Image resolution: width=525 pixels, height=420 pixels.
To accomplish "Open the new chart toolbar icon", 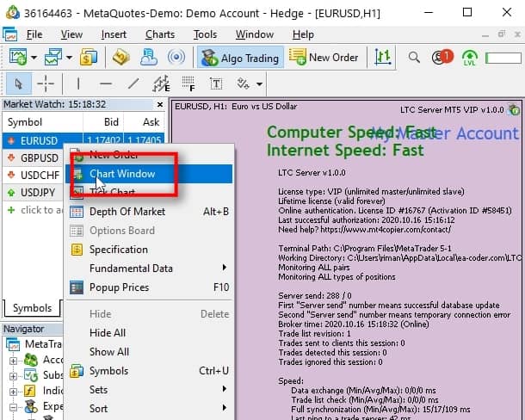I will click(17, 58).
